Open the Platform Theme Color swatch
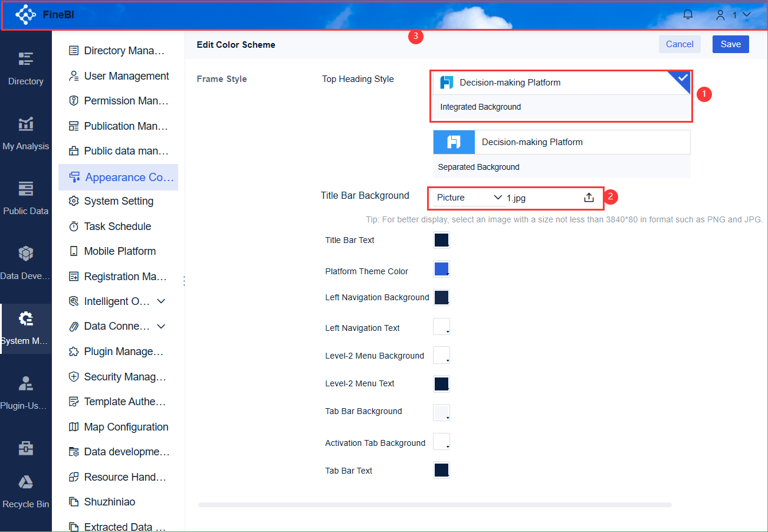The height and width of the screenshot is (532, 768). (x=441, y=269)
